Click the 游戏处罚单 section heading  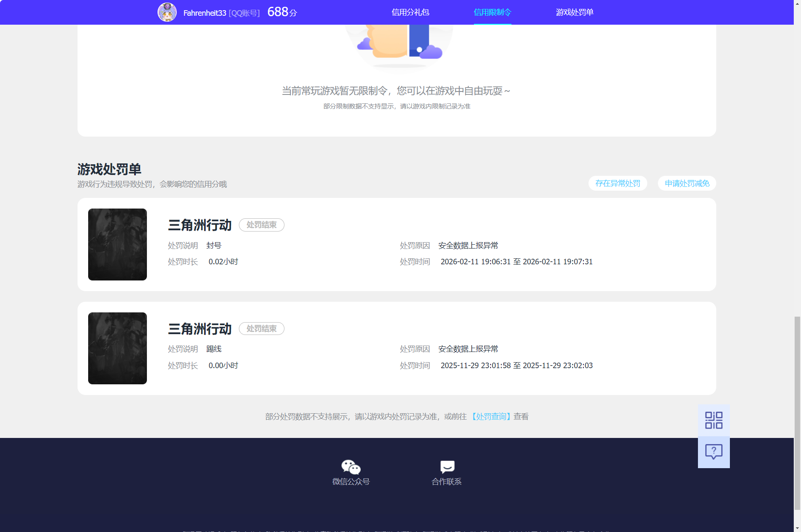tap(109, 169)
